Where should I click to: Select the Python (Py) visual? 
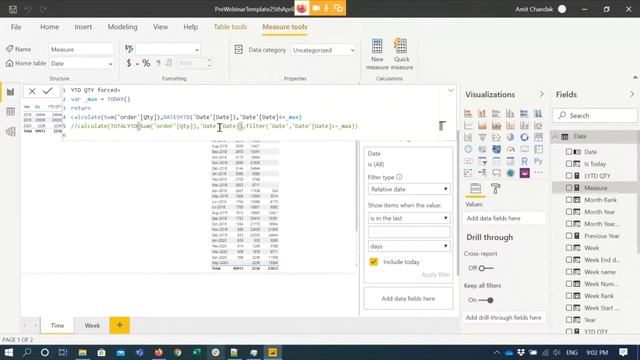pos(538,161)
